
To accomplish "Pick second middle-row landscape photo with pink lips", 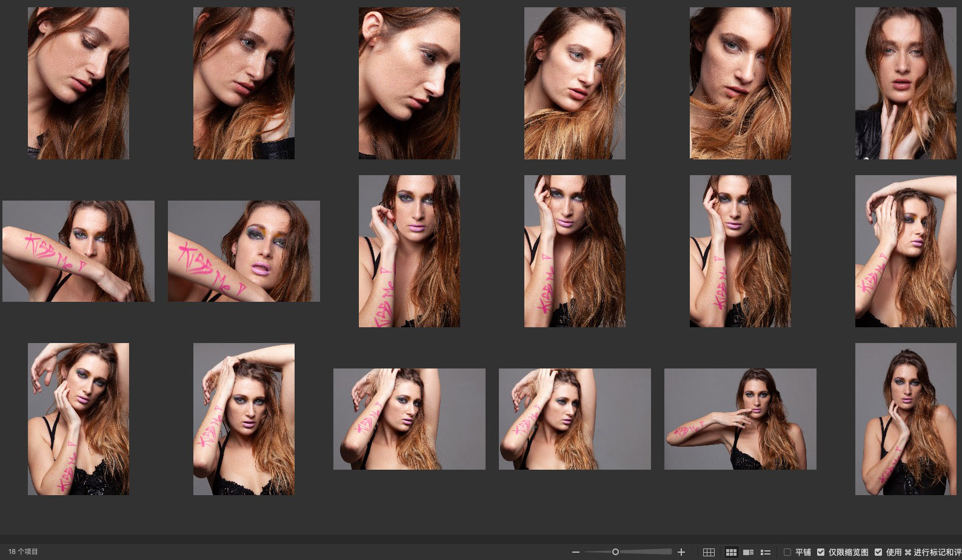I will [244, 251].
